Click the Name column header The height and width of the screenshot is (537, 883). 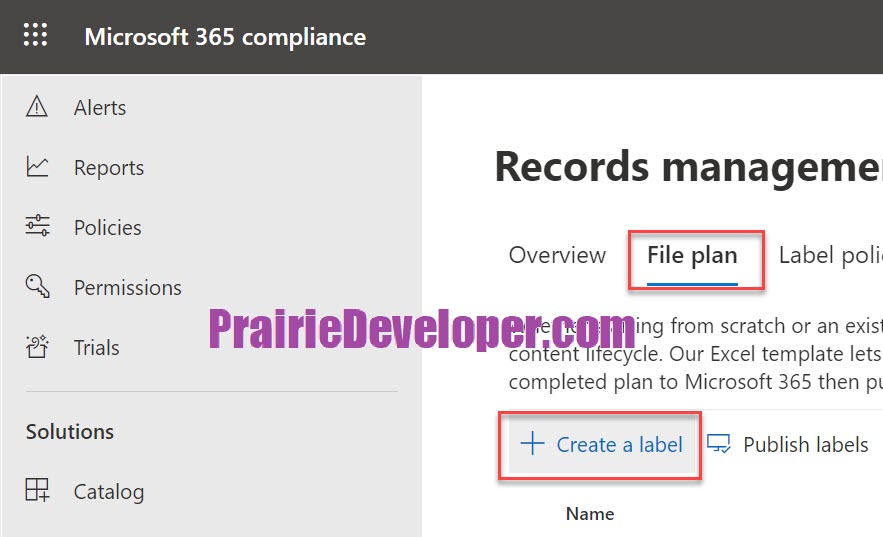pos(590,513)
